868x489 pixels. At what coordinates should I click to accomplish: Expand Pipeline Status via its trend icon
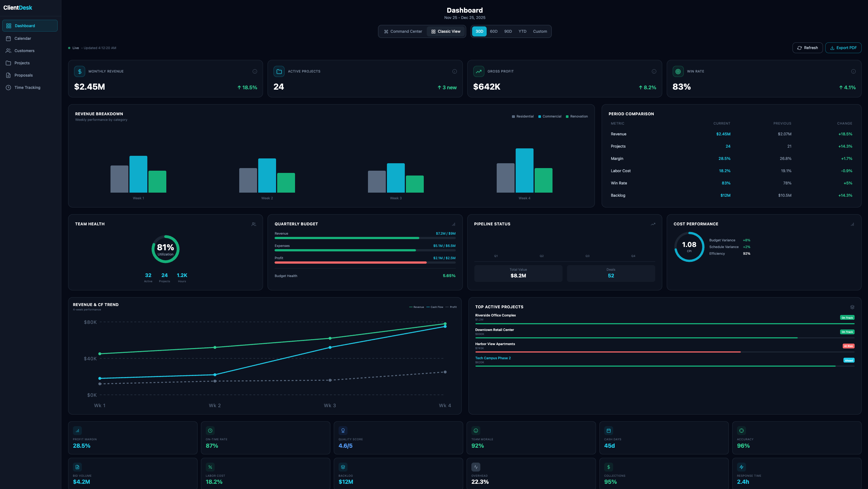point(653,224)
